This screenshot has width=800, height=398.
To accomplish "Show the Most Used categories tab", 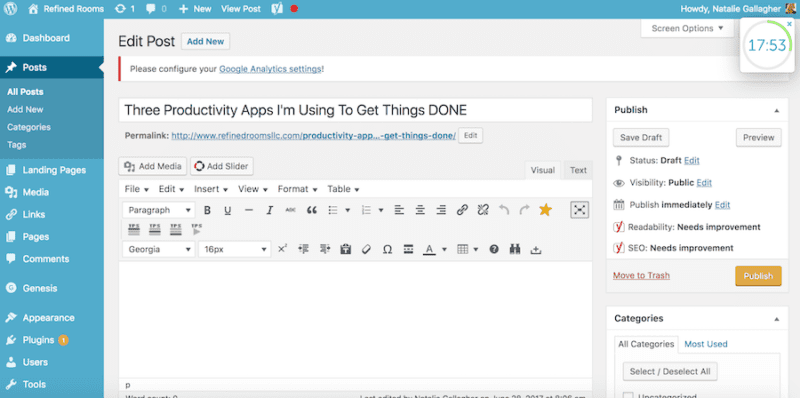I will [706, 344].
